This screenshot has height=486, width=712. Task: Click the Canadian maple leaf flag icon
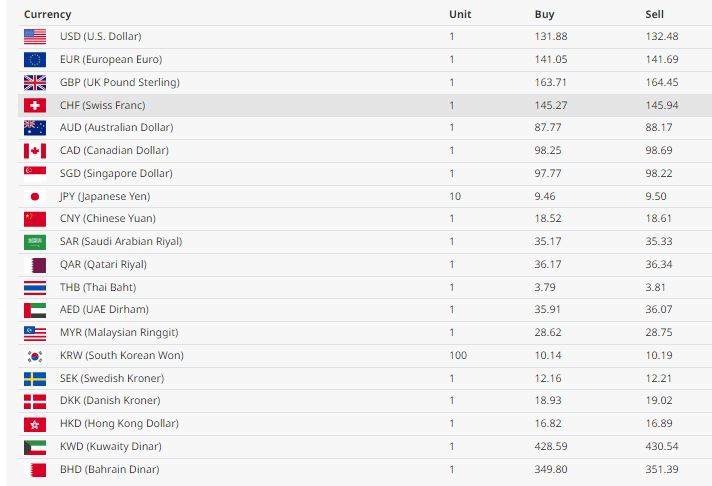point(35,151)
